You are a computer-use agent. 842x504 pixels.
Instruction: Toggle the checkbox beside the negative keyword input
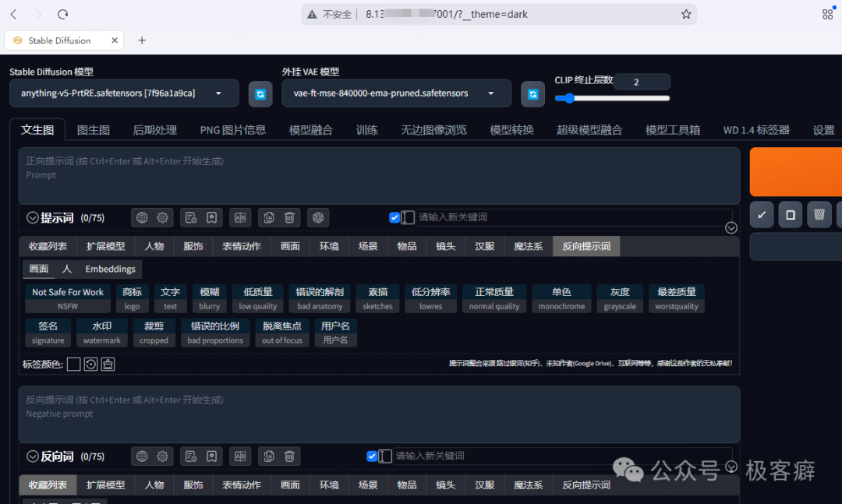tap(372, 456)
